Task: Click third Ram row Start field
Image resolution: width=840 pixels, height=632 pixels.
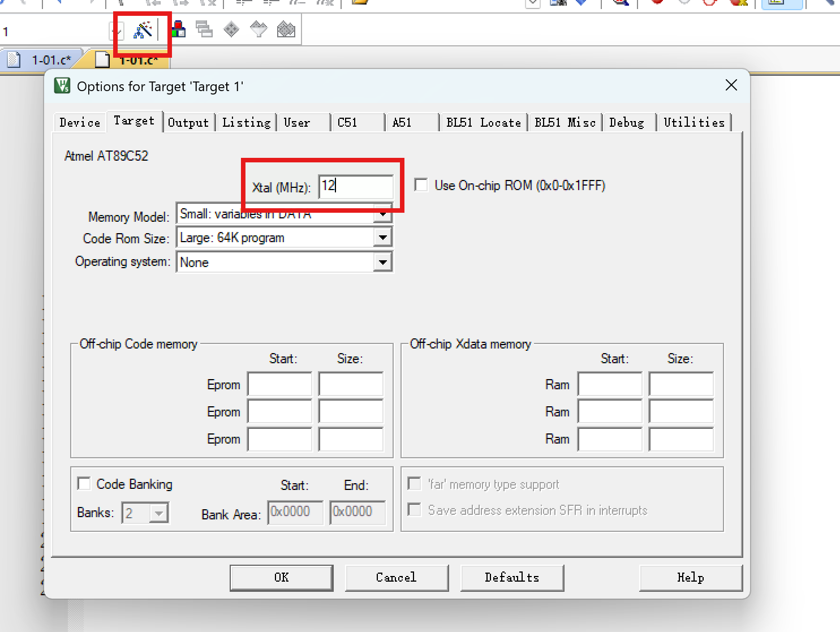Action: 610,438
